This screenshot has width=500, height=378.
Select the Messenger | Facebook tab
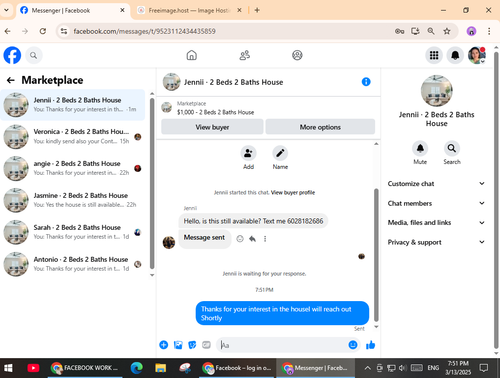pos(73,10)
